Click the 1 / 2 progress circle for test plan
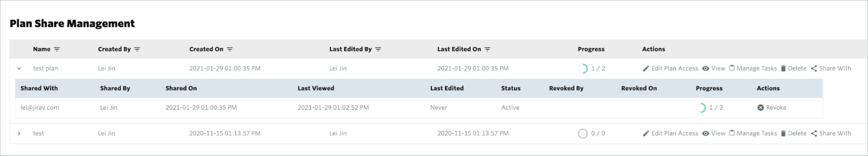 (x=583, y=68)
